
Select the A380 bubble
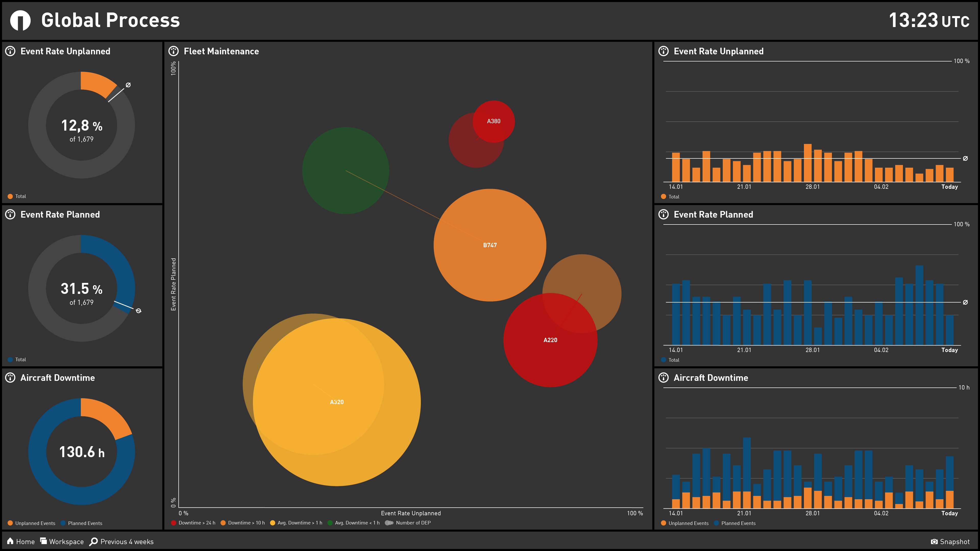pos(493,121)
